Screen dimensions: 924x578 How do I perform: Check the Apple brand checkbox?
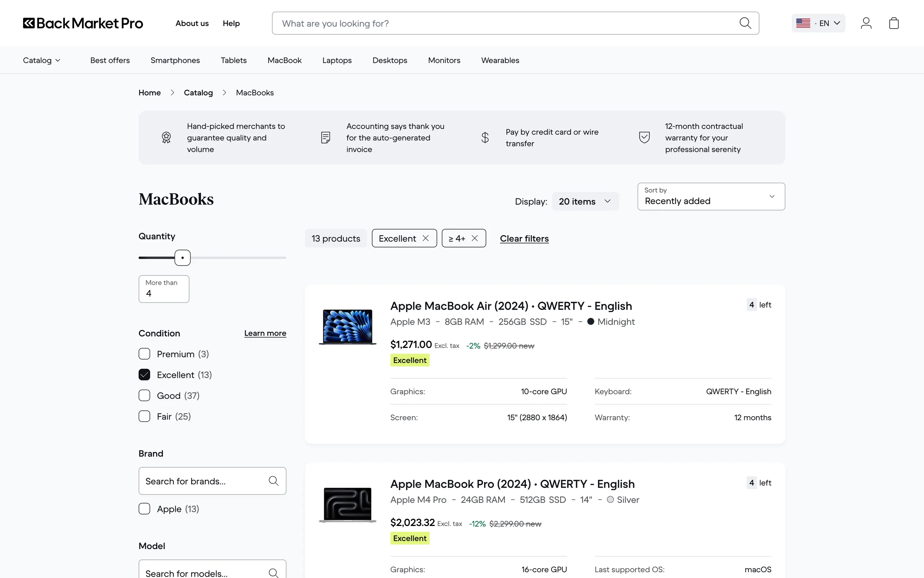(x=144, y=509)
